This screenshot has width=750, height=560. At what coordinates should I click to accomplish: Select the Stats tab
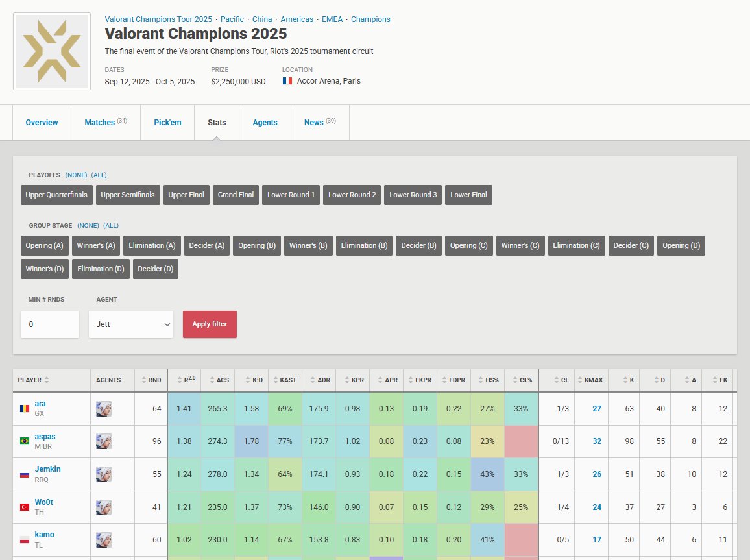point(217,123)
